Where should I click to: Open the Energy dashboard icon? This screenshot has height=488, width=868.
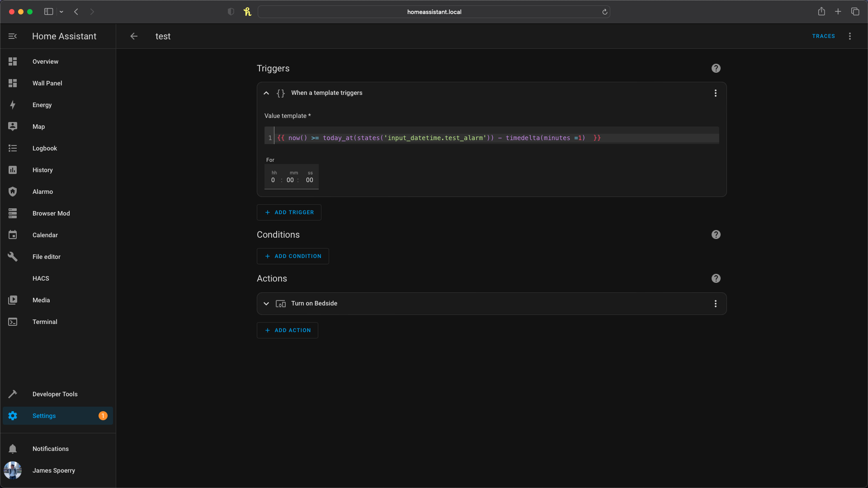coord(13,105)
